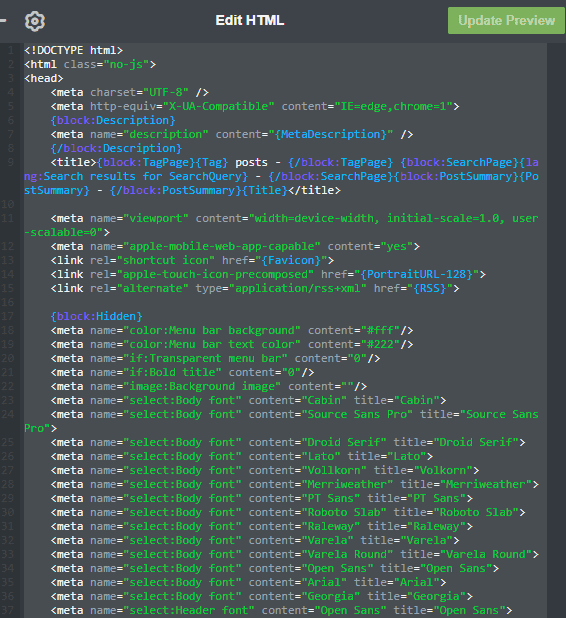Click the title="Lato" attribute
This screenshot has height=618, width=566.
click(x=387, y=456)
